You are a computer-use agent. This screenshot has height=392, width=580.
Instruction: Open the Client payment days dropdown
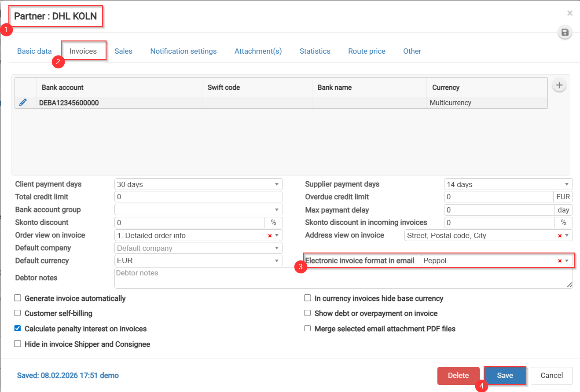click(198, 184)
